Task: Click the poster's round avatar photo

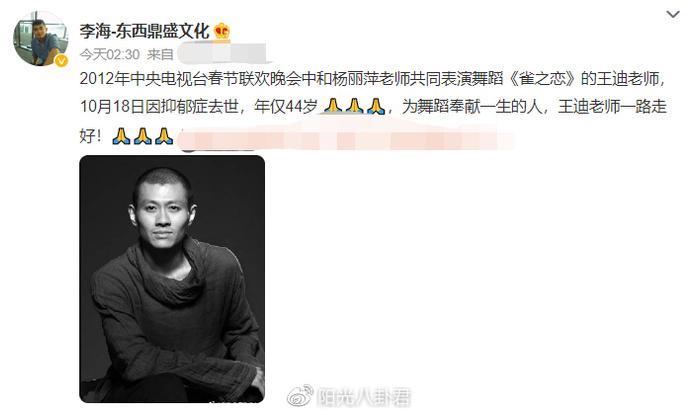Action: tap(41, 39)
